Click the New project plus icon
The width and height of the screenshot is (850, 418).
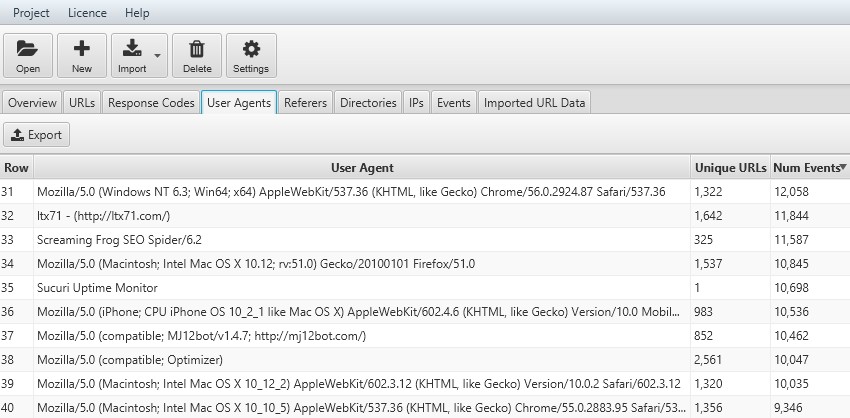point(82,49)
